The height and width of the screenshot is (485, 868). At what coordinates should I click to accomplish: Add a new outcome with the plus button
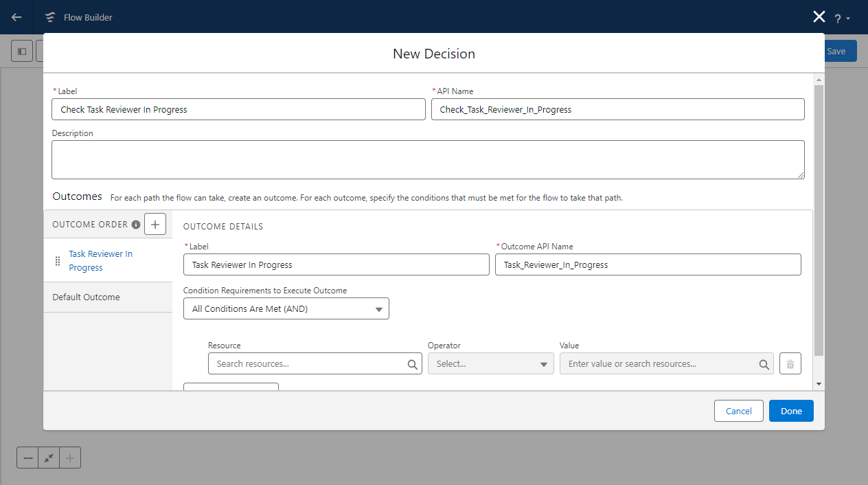pyautogui.click(x=155, y=223)
